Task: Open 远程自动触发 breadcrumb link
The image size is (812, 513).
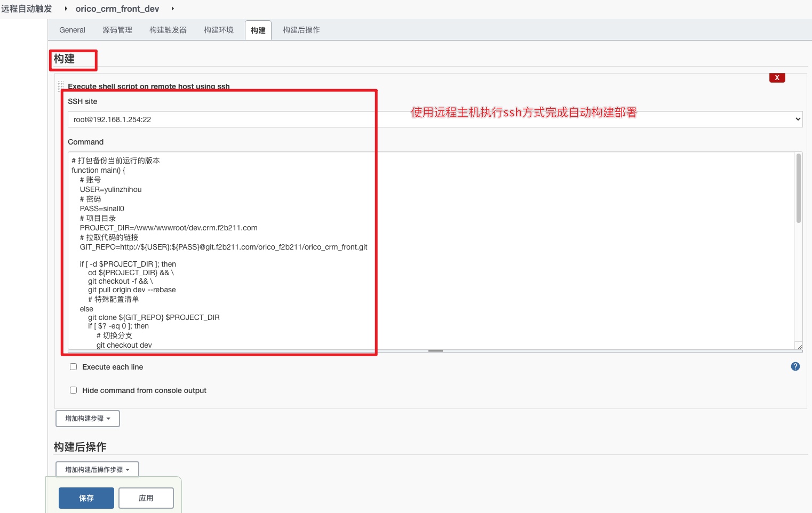Action: [27, 9]
